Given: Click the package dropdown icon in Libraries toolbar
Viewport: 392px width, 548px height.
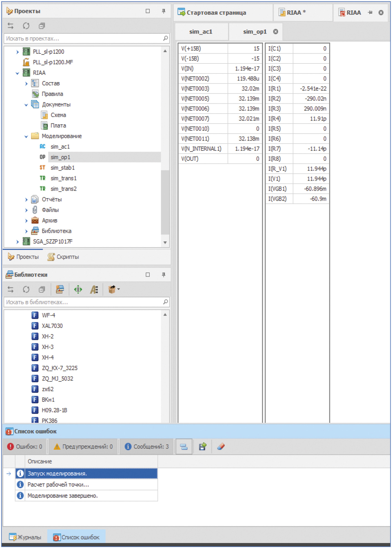Looking at the screenshot, I should coord(113,290).
